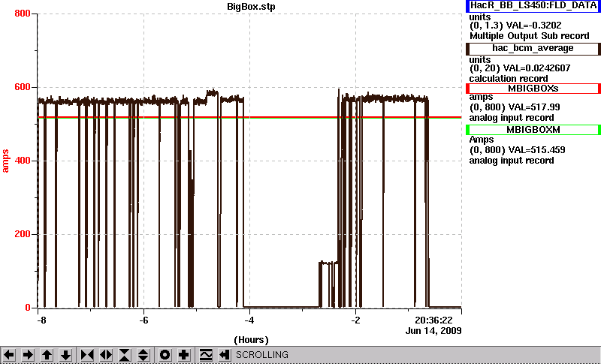Select the HacR_BB_LS450:FLD_DATA curve legend
This screenshot has width=601, height=364.
(x=533, y=6)
